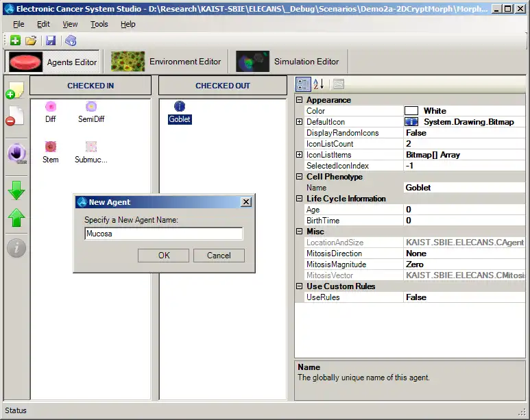Open the View menu

[x=70, y=24]
